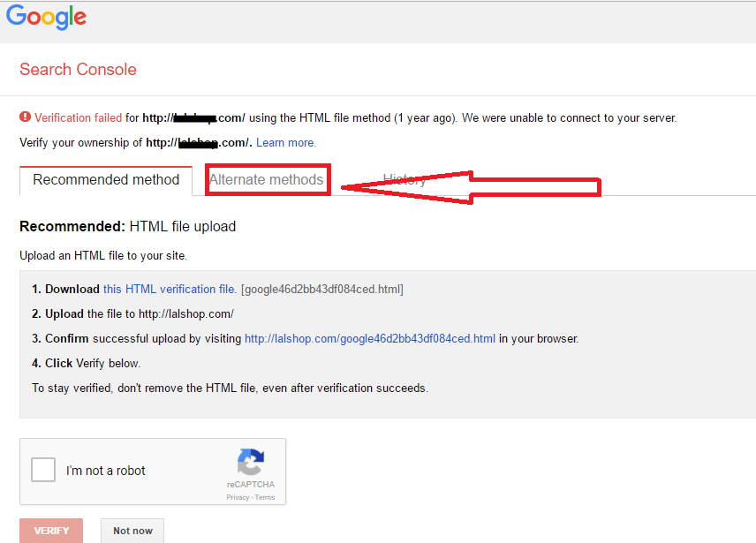Click the Upload an HTML file to your site text
This screenshot has width=756, height=543.
103,255
